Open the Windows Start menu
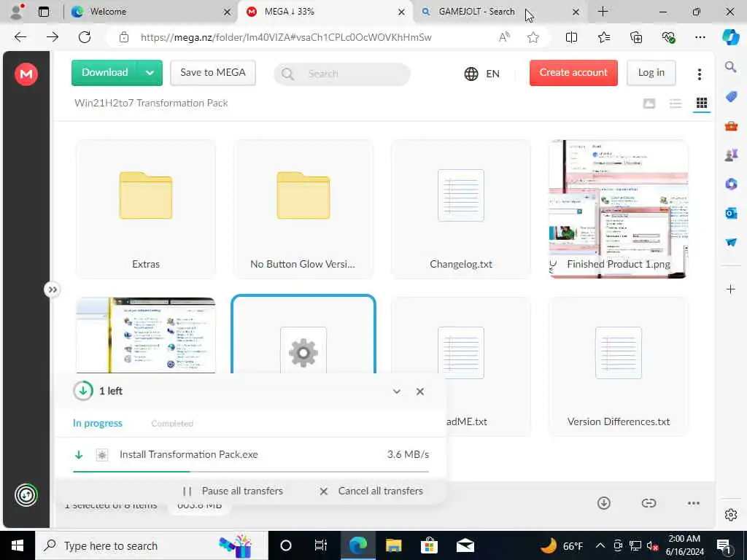This screenshot has width=747, height=560. point(18,545)
